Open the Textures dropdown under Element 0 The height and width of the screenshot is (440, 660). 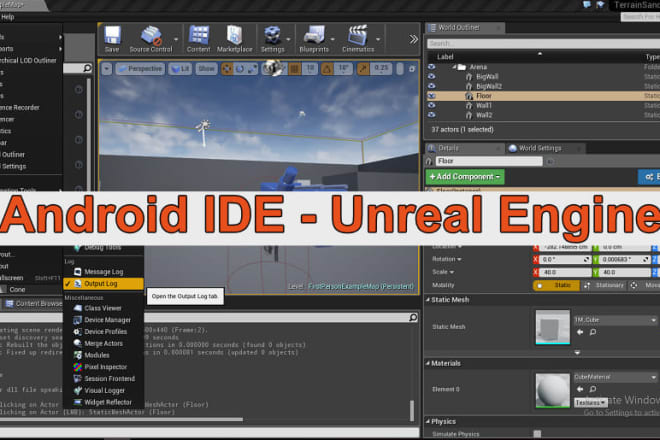pos(591,403)
